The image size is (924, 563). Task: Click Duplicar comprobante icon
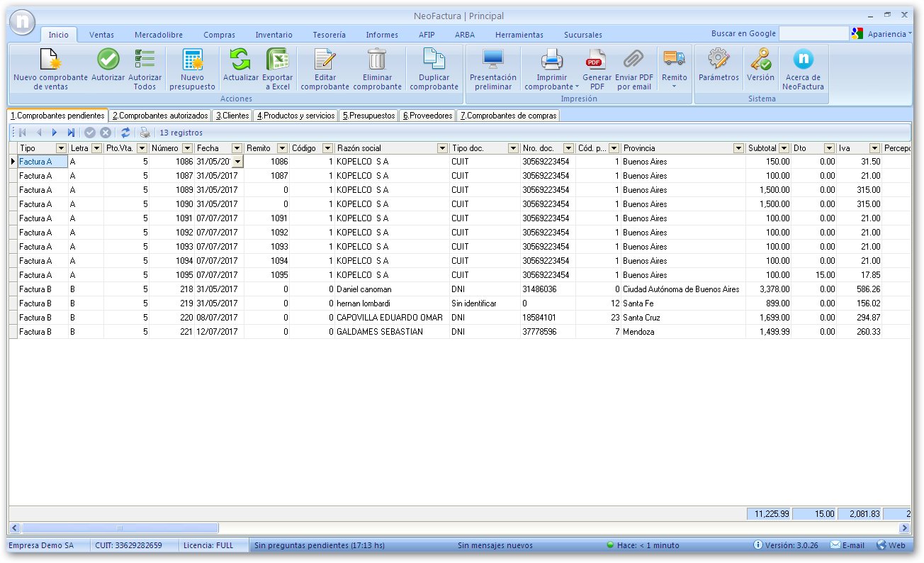coord(434,60)
